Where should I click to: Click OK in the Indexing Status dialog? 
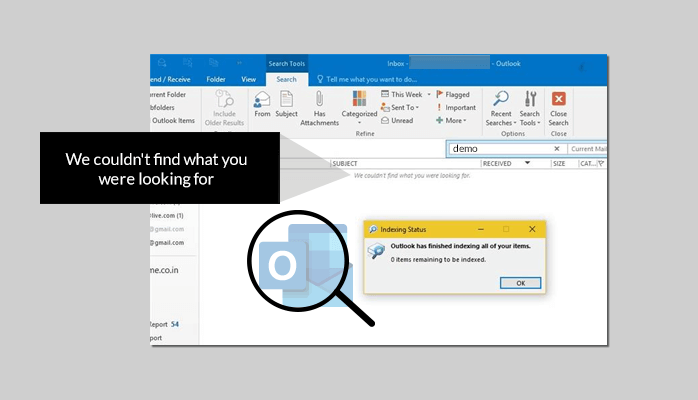click(x=520, y=283)
